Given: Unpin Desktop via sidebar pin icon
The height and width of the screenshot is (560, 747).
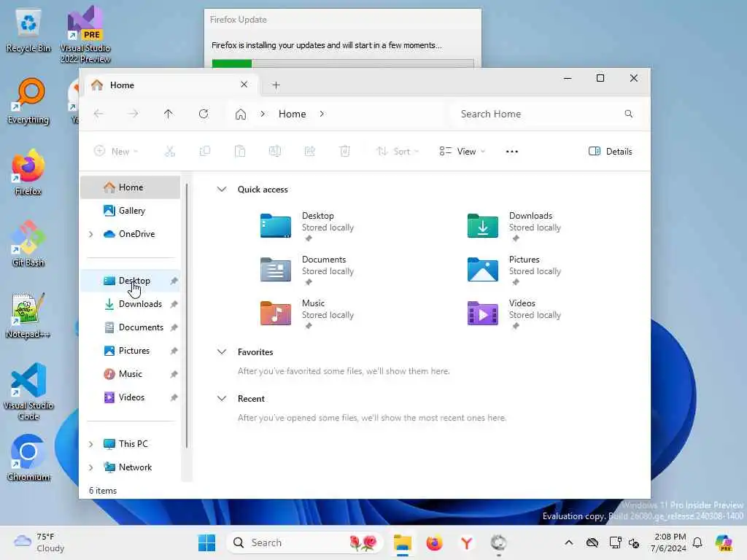Looking at the screenshot, I should point(174,281).
